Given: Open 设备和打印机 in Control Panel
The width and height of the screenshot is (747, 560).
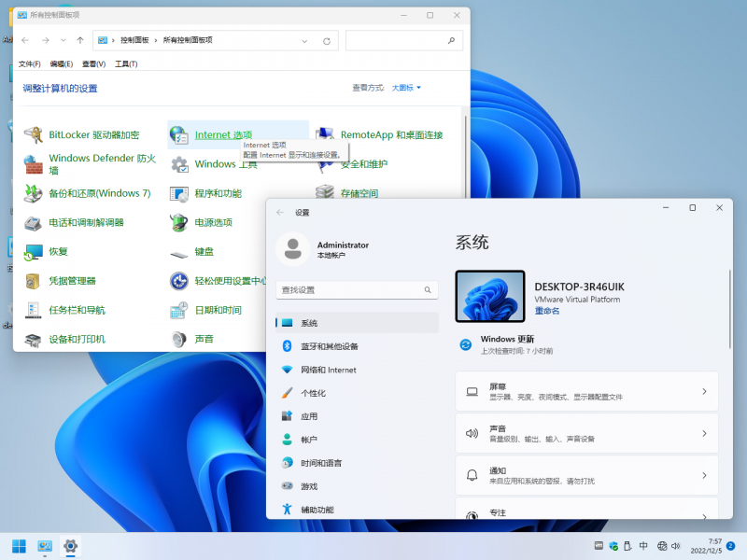Looking at the screenshot, I should pyautogui.click(x=64, y=339).
